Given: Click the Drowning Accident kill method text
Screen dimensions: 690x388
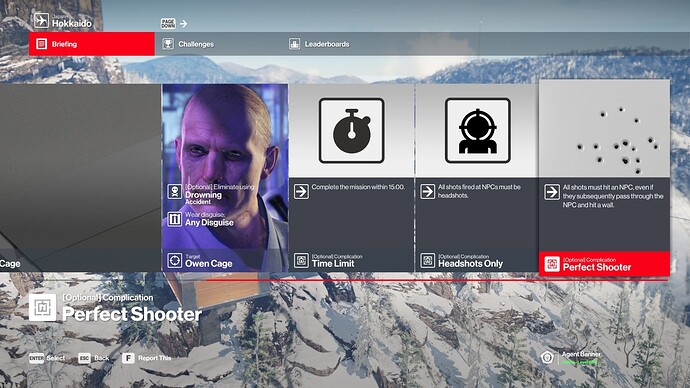Looking at the screenshot, I should pyautogui.click(x=203, y=198).
